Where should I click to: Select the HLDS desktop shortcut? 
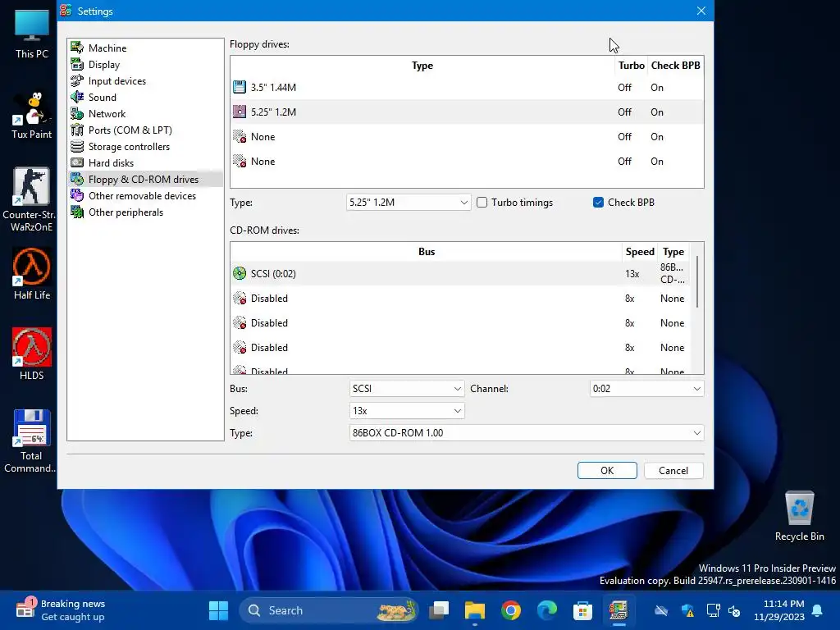click(x=32, y=354)
